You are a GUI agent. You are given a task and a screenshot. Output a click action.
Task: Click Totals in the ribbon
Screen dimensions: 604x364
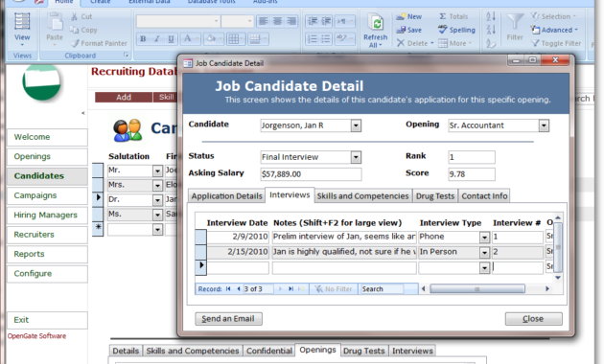pos(453,16)
